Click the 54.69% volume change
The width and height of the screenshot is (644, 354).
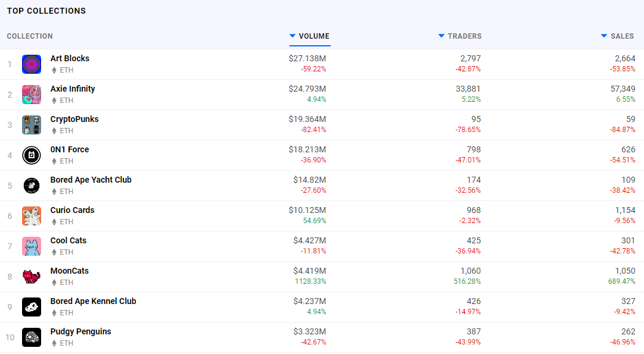coord(315,221)
